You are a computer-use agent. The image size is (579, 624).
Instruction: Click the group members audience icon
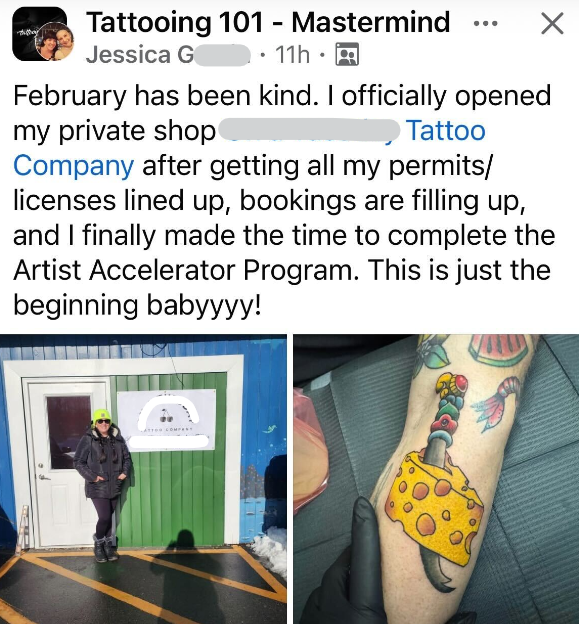pos(347,54)
